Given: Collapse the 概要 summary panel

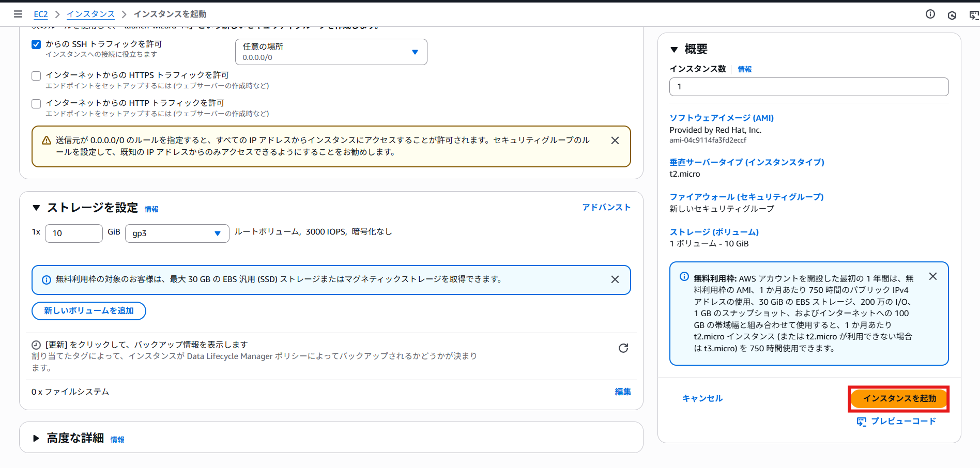Looking at the screenshot, I should click(x=674, y=50).
